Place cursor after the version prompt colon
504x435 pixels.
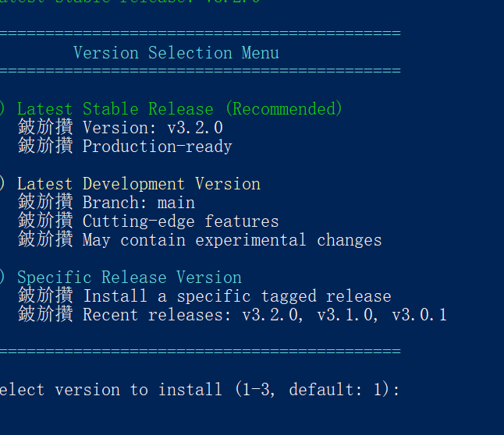point(406,390)
